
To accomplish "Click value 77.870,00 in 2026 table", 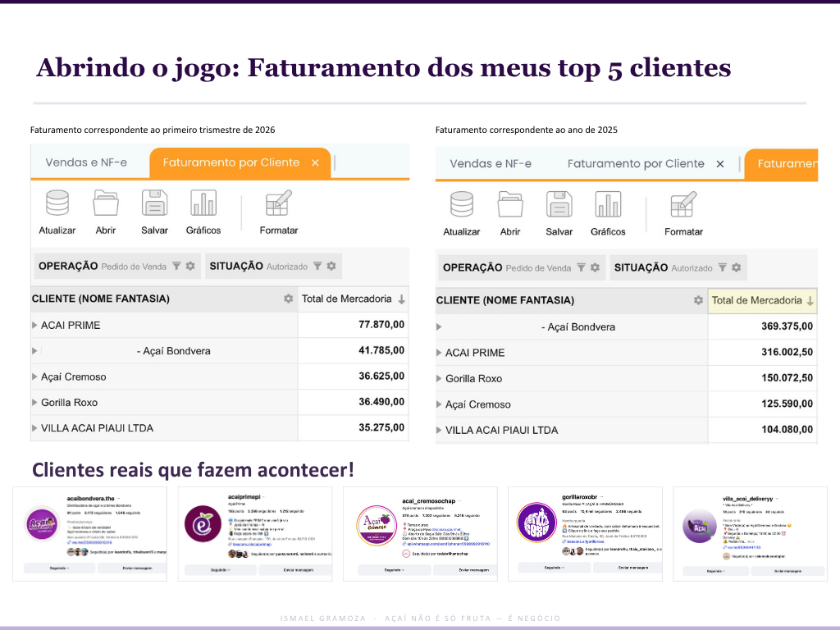I will point(381,325).
